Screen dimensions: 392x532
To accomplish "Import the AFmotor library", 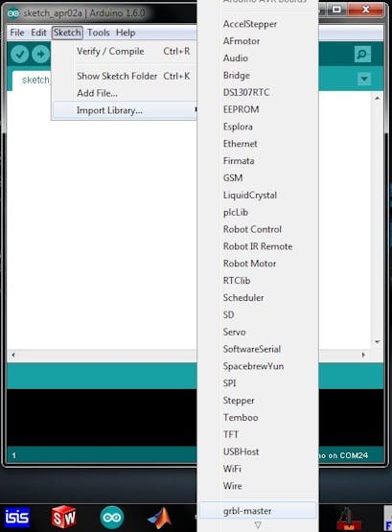I will click(242, 41).
